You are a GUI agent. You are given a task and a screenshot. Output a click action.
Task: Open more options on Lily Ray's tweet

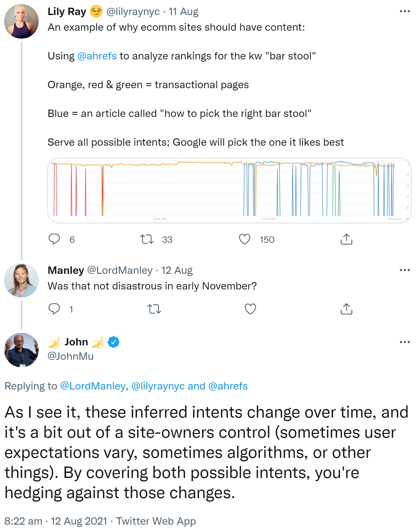click(405, 12)
